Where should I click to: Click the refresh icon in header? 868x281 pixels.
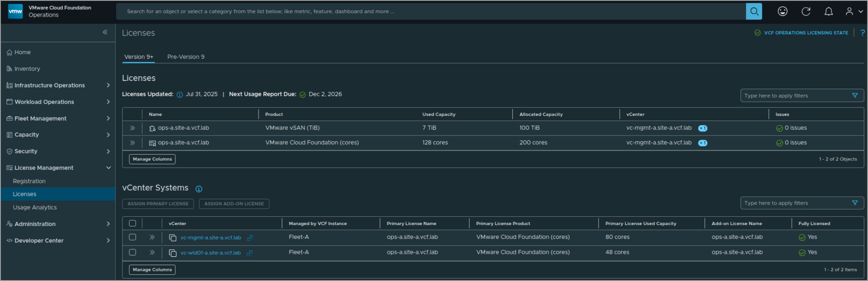coord(806,11)
